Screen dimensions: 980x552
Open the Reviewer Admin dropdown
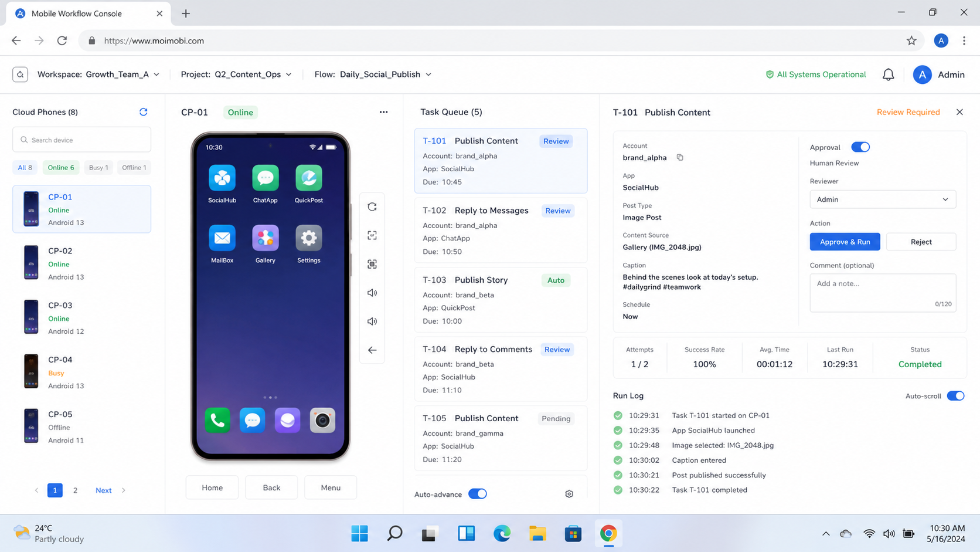point(883,199)
